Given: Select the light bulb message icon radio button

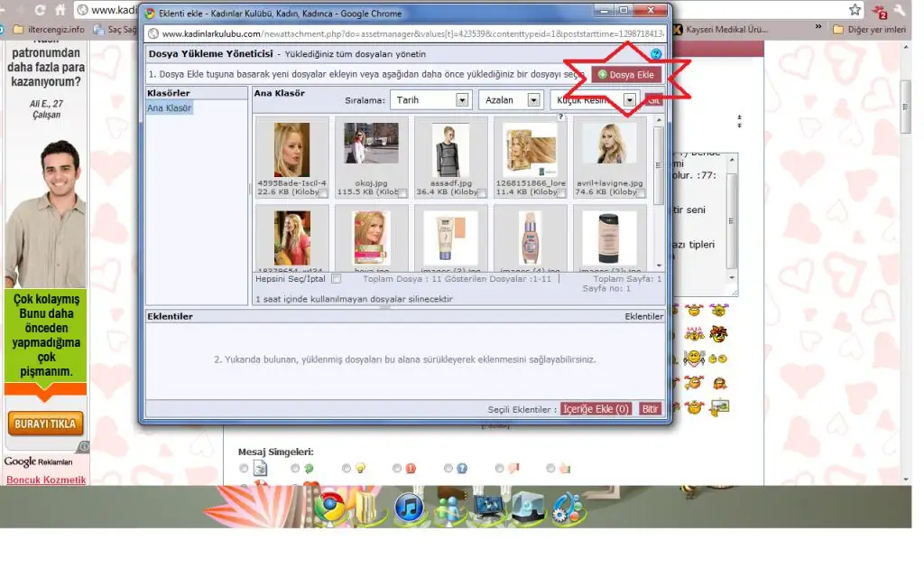Looking at the screenshot, I should tap(346, 469).
